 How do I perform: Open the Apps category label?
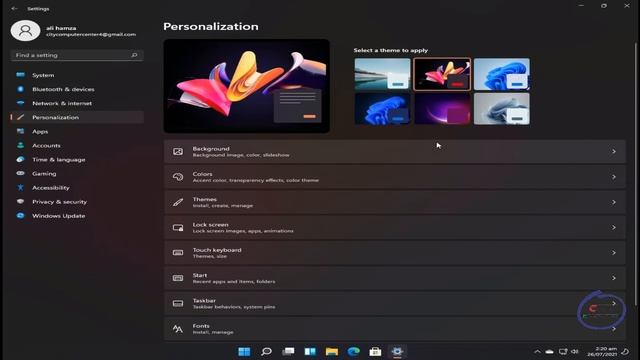40,131
